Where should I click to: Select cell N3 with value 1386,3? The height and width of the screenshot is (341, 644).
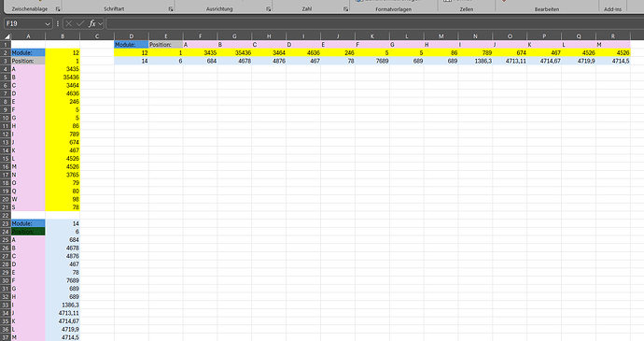coord(475,61)
